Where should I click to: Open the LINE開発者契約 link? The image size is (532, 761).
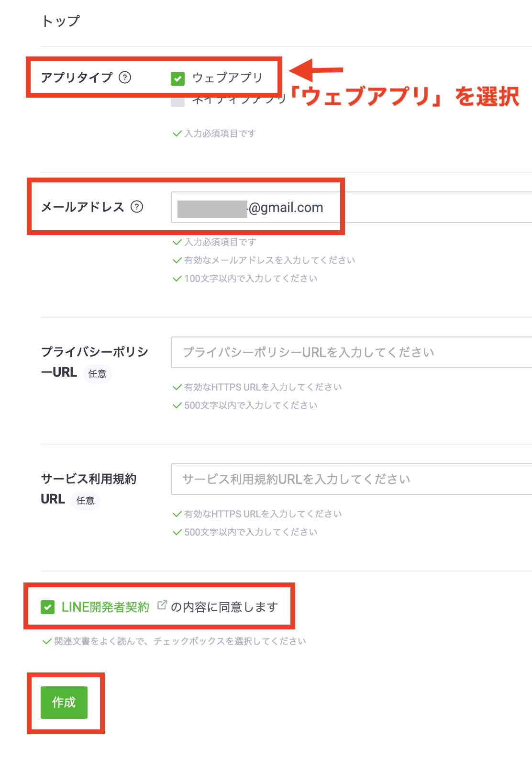click(105, 607)
